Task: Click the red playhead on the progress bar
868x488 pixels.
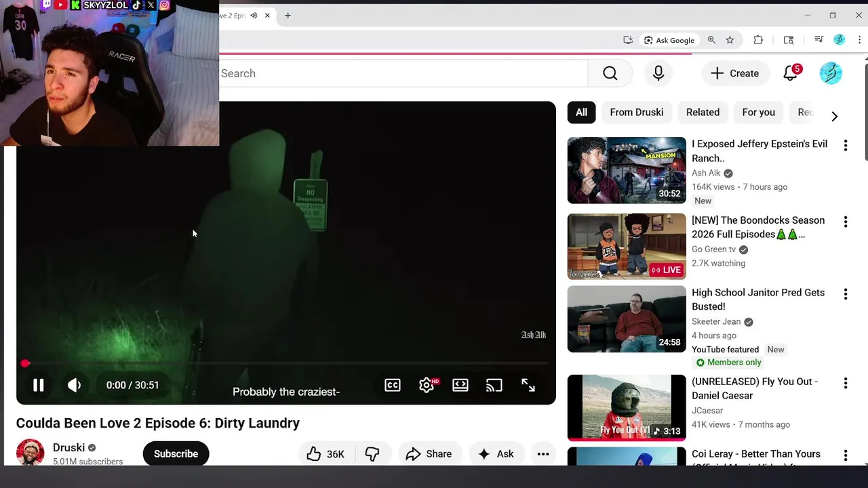Action: (25, 363)
